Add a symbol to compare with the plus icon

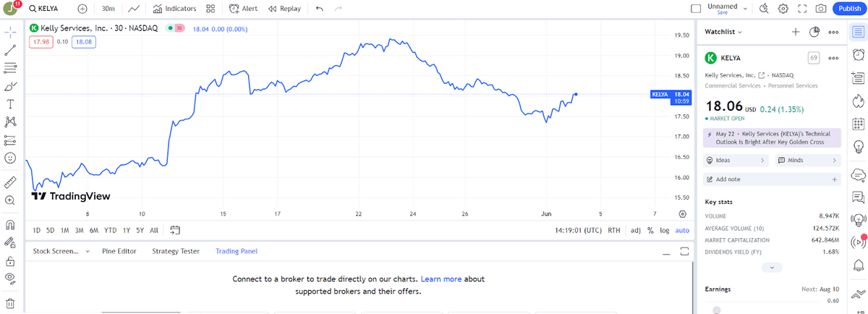[x=82, y=9]
